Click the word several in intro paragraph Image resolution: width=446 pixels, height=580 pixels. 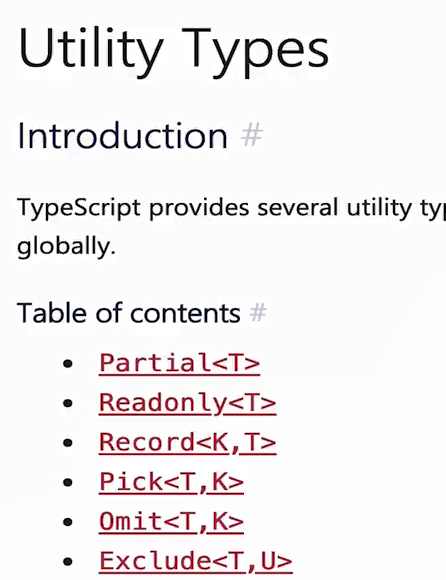tap(298, 208)
